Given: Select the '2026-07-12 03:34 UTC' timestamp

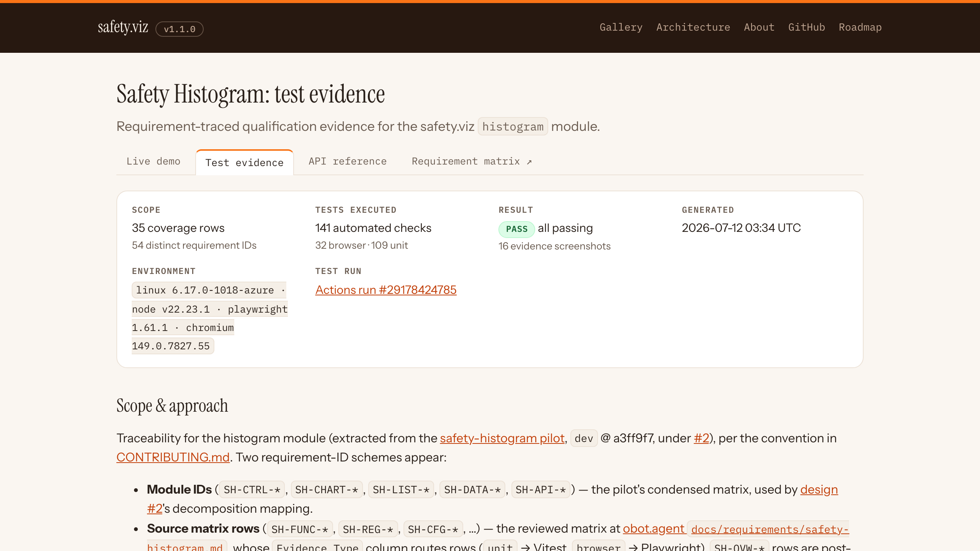Looking at the screenshot, I should tap(742, 228).
